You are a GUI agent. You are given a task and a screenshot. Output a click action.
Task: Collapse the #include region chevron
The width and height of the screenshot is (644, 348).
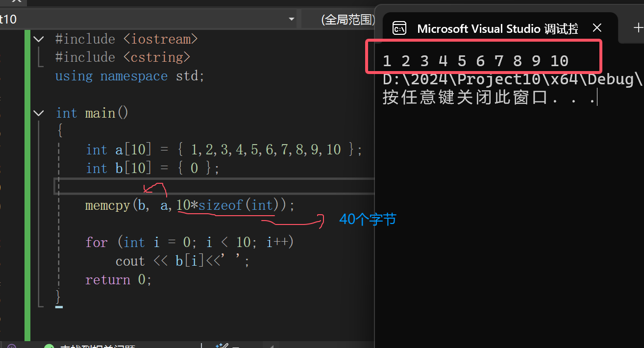click(39, 39)
